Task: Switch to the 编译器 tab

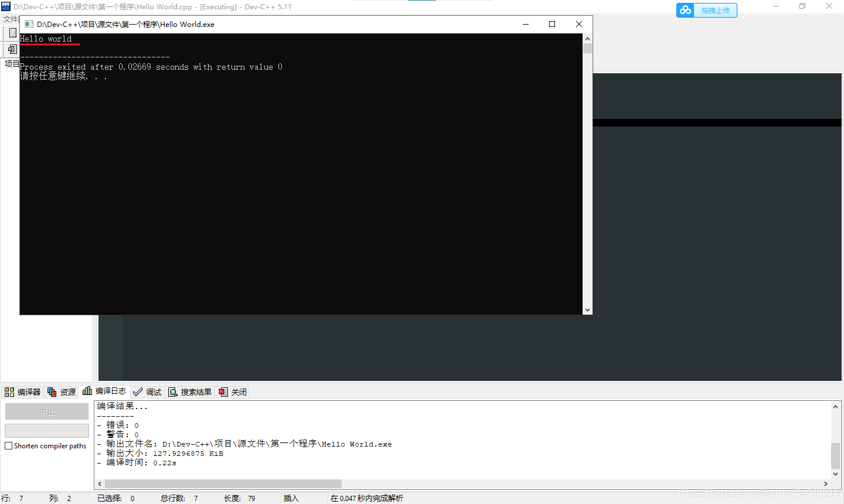Action: click(22, 392)
